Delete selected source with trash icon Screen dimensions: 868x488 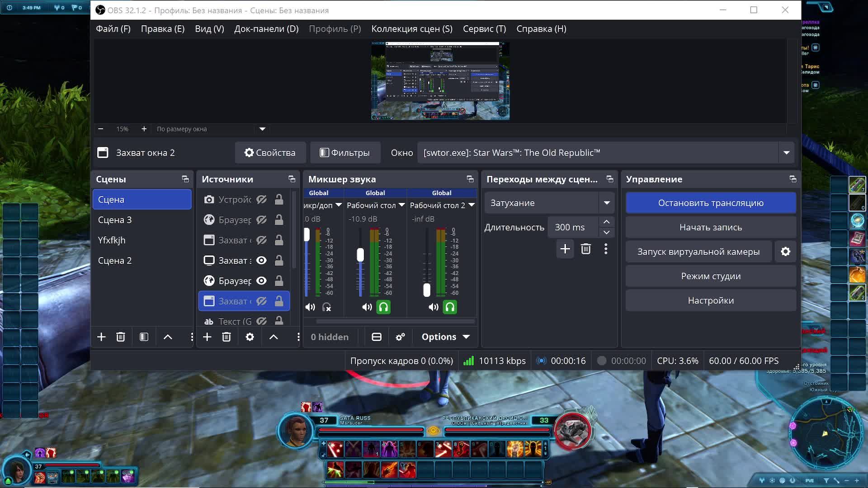pyautogui.click(x=226, y=337)
